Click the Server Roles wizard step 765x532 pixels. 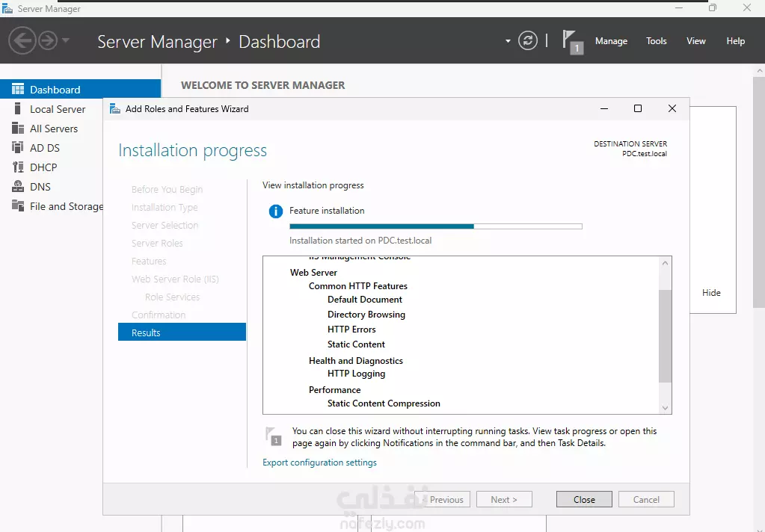(x=157, y=243)
